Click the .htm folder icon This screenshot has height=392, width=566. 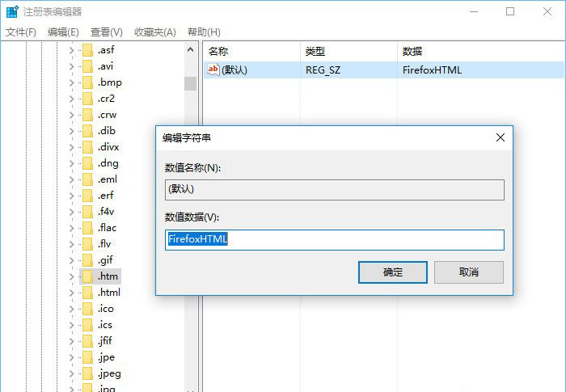tap(87, 276)
